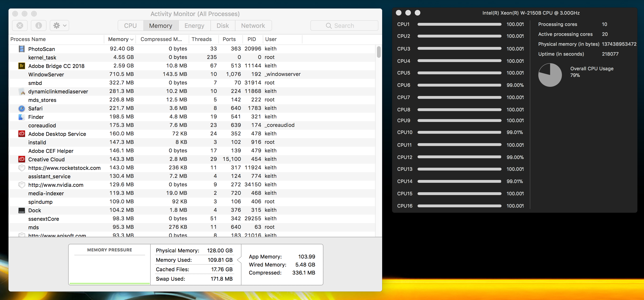Select the kernel_task process row
The width and height of the screenshot is (644, 300).
pos(192,57)
